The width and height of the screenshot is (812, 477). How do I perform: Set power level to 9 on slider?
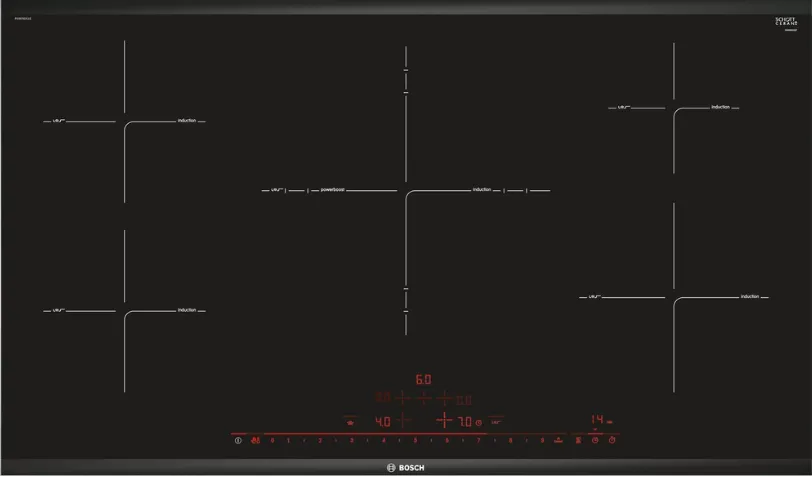541,440
